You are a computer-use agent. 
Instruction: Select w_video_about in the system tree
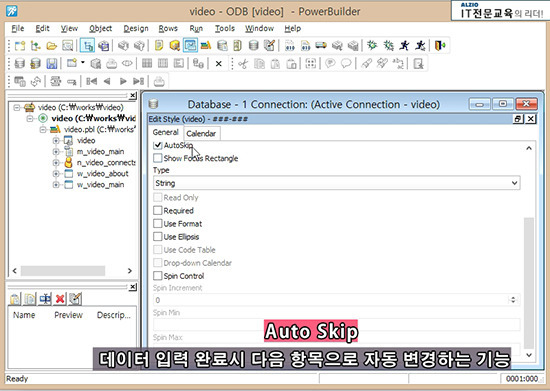pyautogui.click(x=102, y=174)
